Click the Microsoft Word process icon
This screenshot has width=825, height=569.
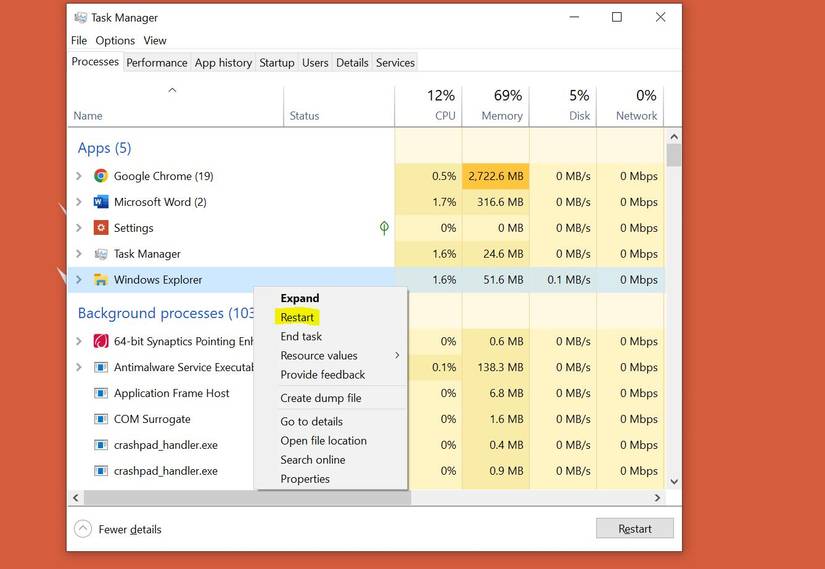[101, 202]
